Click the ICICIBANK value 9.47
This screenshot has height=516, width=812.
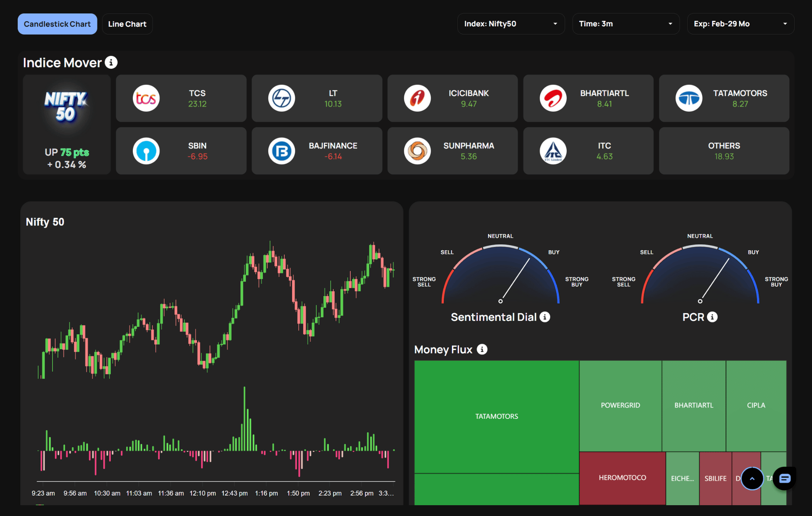469,104
